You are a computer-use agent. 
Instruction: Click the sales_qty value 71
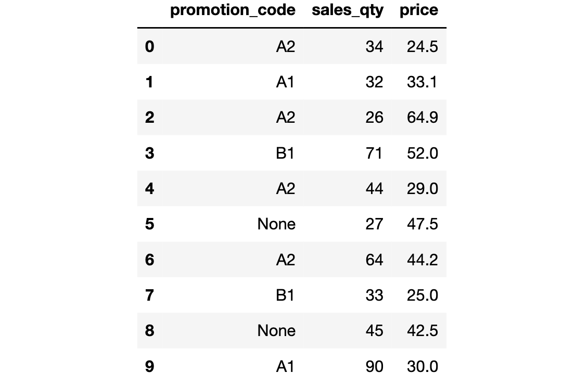[374, 153]
